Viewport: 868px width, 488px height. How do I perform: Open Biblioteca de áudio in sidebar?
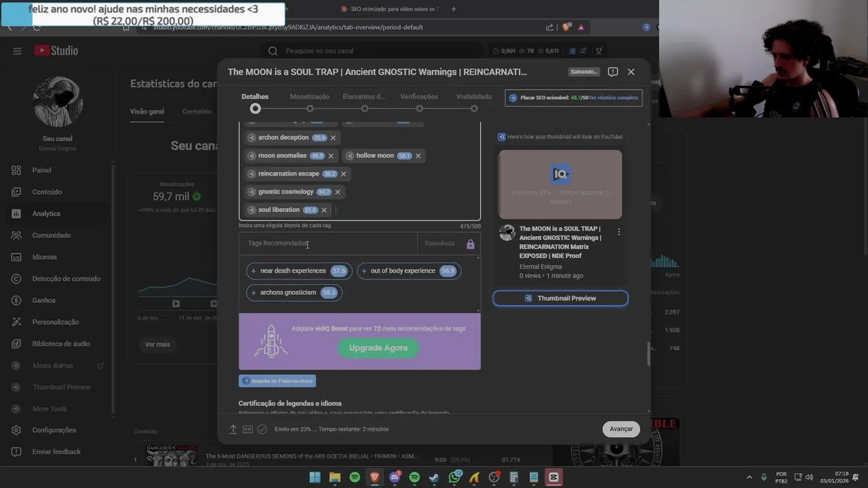[61, 344]
